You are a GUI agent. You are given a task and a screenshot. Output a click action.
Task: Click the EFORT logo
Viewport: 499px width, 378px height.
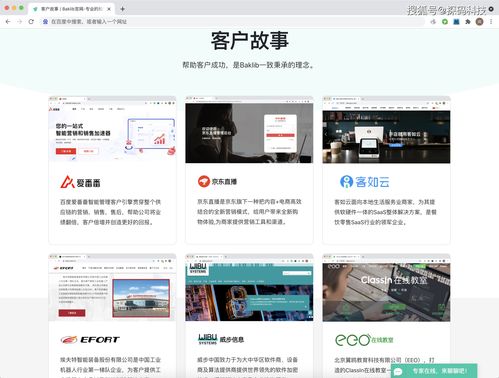pos(90,340)
